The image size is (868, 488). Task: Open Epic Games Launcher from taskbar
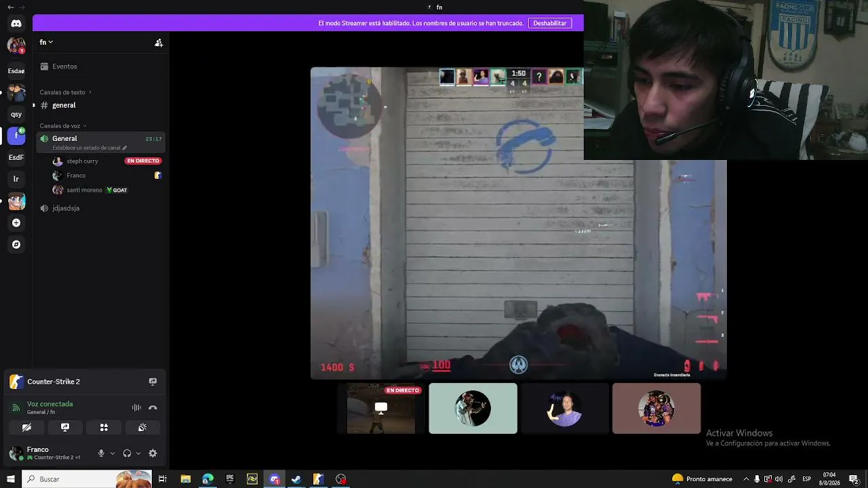click(230, 479)
